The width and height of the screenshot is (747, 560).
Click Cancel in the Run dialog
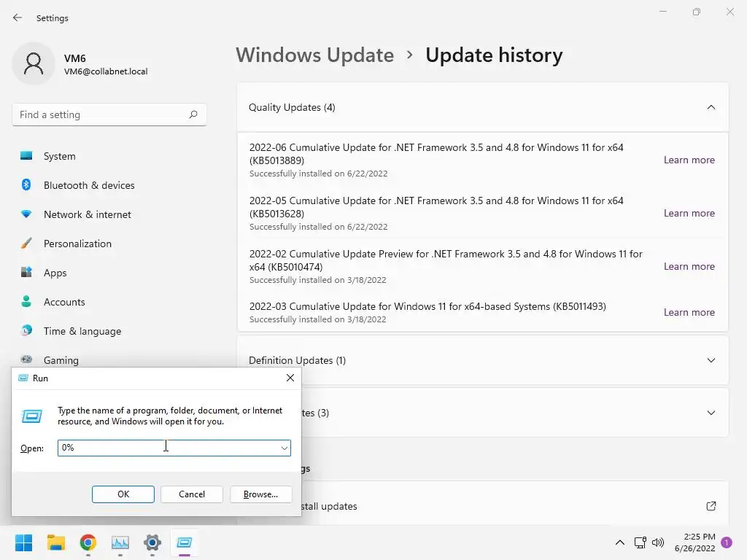coord(192,494)
